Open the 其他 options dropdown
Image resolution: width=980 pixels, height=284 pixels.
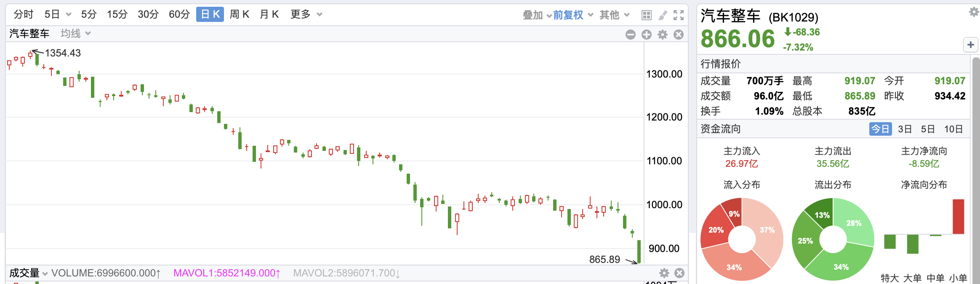click(x=615, y=15)
